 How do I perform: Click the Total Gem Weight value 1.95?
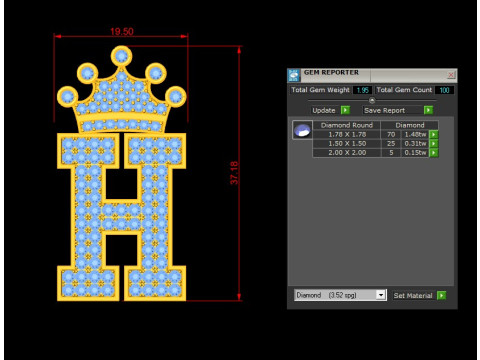click(362, 90)
